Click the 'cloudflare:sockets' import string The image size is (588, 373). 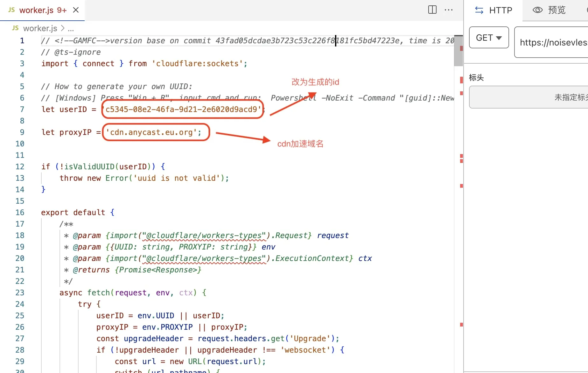pos(197,64)
